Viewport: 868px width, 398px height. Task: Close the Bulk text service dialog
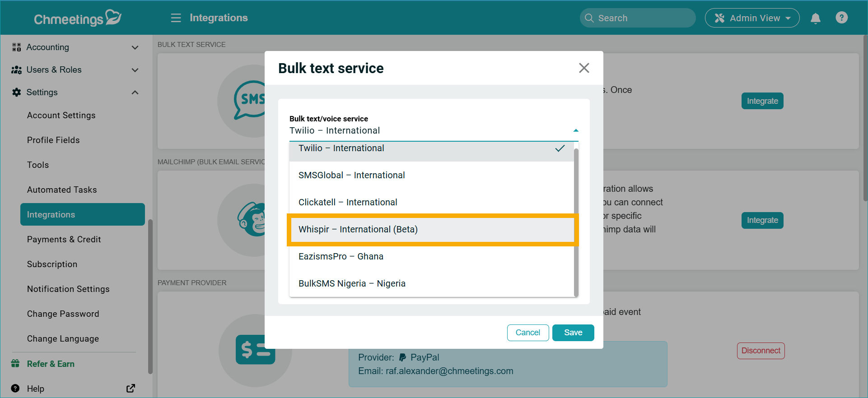pyautogui.click(x=584, y=68)
